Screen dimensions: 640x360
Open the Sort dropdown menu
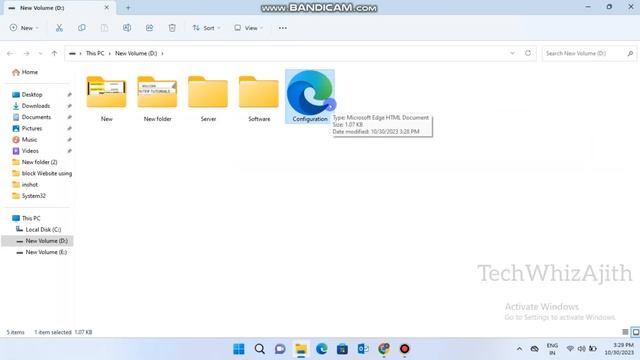(206, 28)
